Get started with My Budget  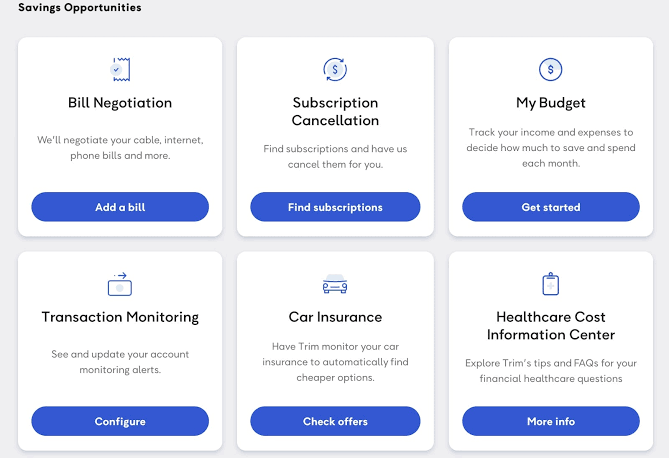click(x=550, y=207)
